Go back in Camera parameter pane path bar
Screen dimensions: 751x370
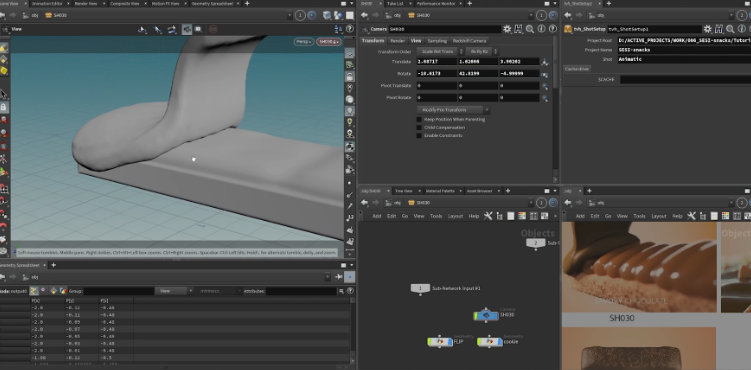pos(365,15)
